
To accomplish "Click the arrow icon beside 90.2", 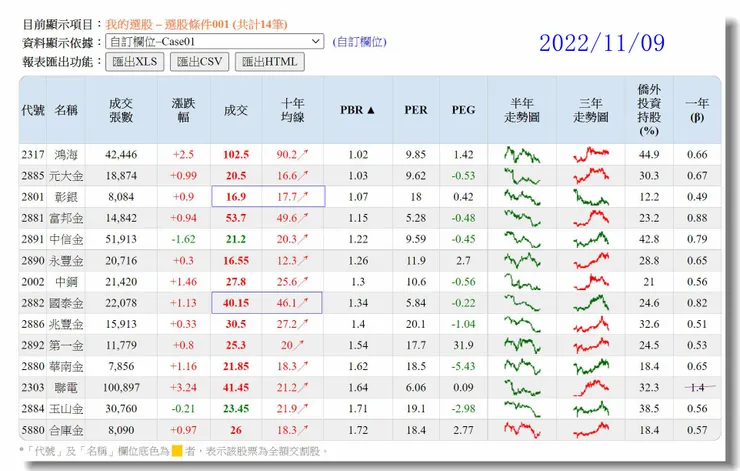I will coord(303,154).
